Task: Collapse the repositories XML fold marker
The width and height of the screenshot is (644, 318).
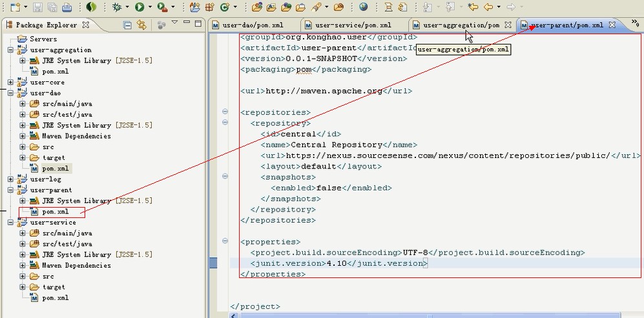Action: [225, 112]
